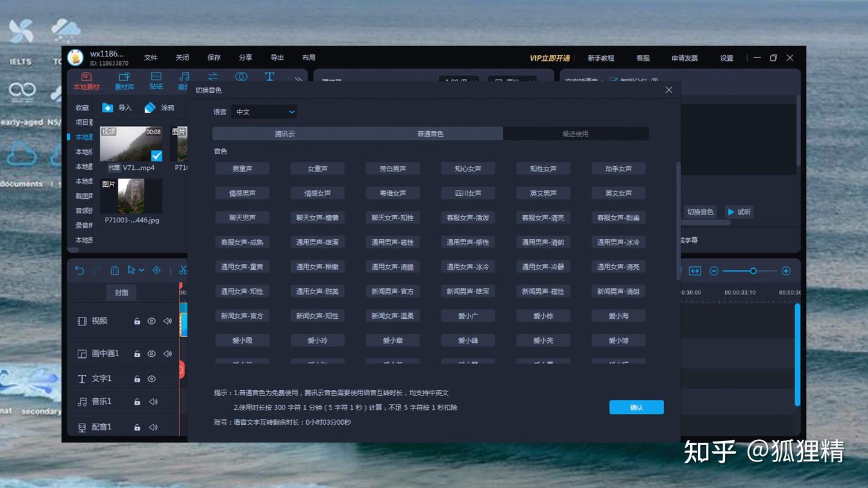The height and width of the screenshot is (488, 868).
Task: Select the V71...mp4 video thumbnail
Action: point(131,144)
